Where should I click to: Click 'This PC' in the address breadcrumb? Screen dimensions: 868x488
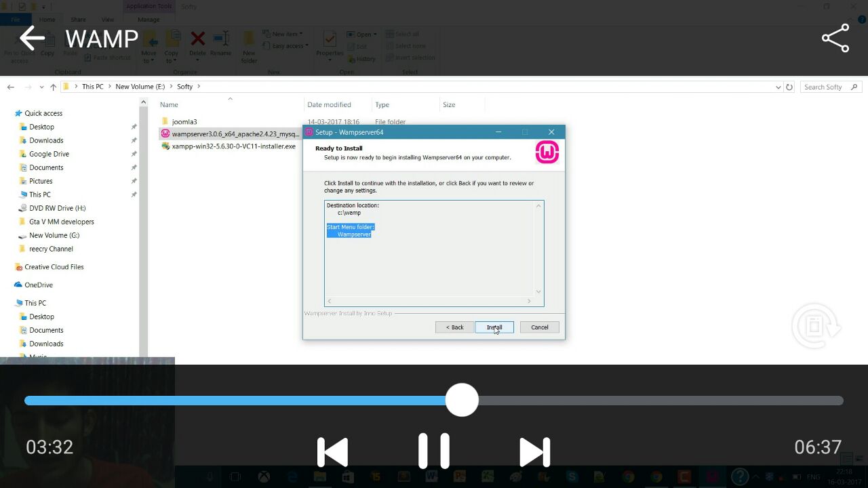point(93,87)
